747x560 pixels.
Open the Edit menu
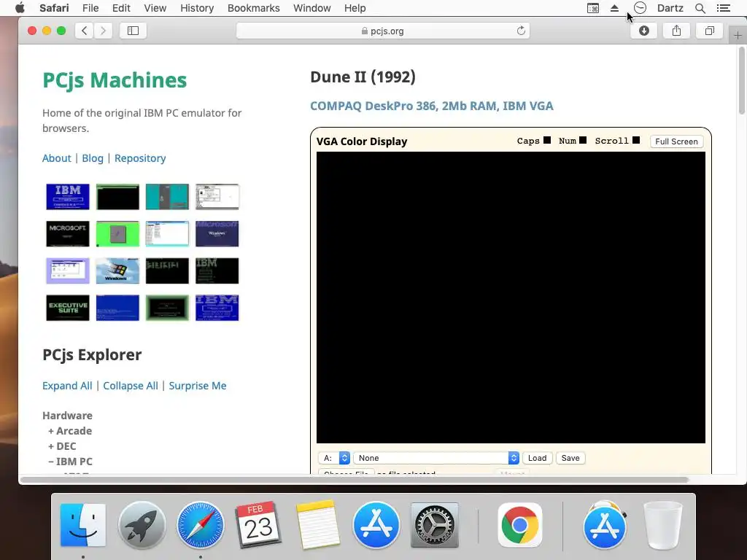click(x=122, y=8)
